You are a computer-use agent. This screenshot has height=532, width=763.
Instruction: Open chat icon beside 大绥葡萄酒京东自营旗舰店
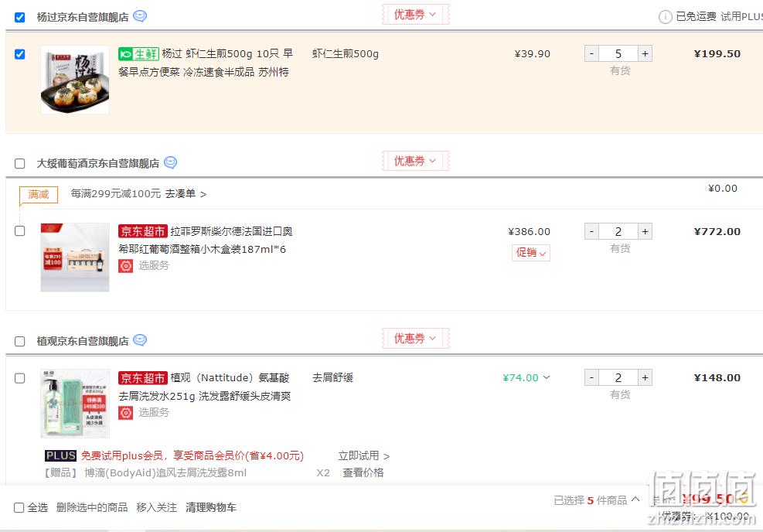(x=170, y=162)
